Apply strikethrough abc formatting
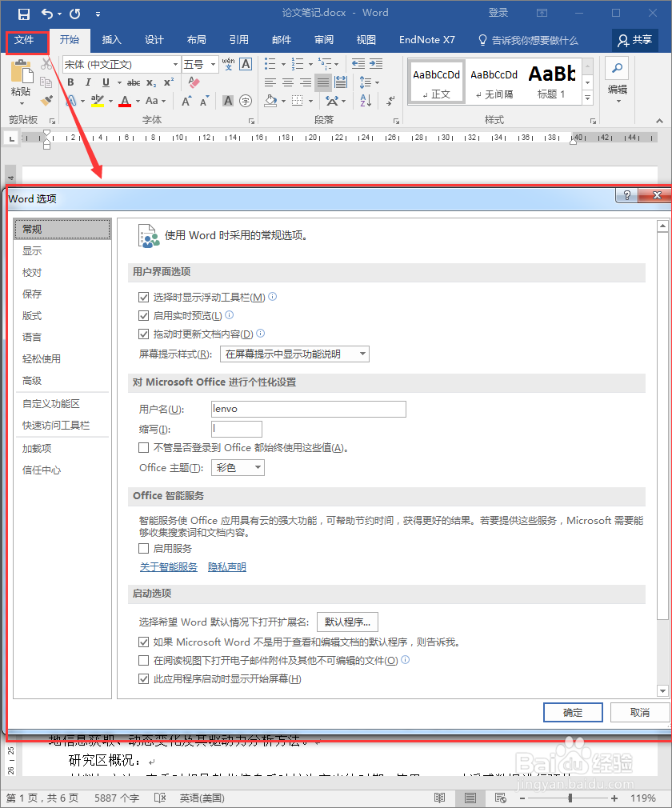The width and height of the screenshot is (672, 808). click(134, 82)
